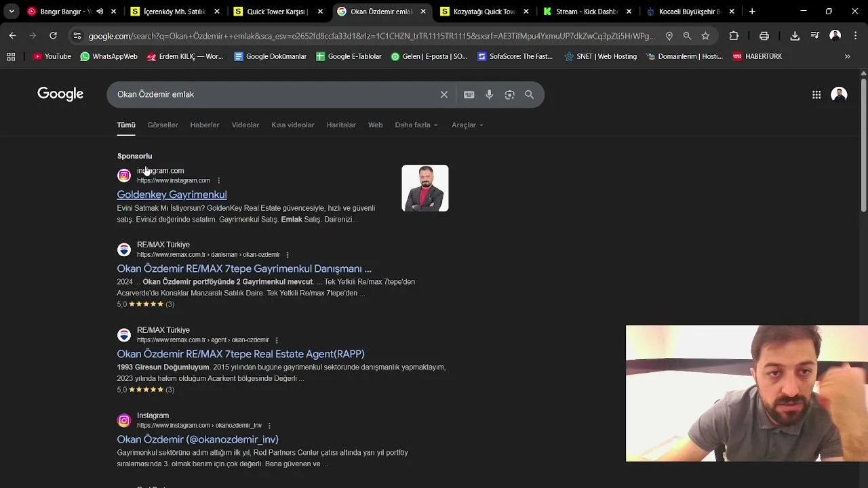
Task: Submit search with the magnifier button
Action: pyautogui.click(x=530, y=94)
